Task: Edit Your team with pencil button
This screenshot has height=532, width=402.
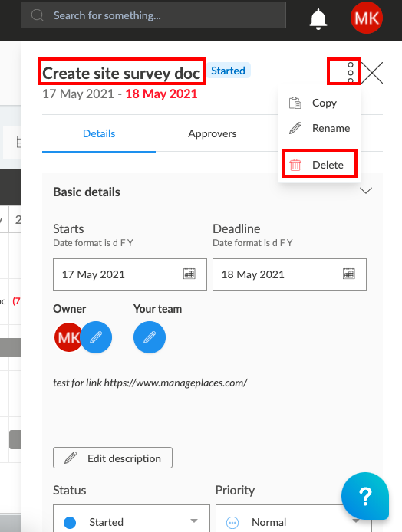Action: tap(150, 337)
